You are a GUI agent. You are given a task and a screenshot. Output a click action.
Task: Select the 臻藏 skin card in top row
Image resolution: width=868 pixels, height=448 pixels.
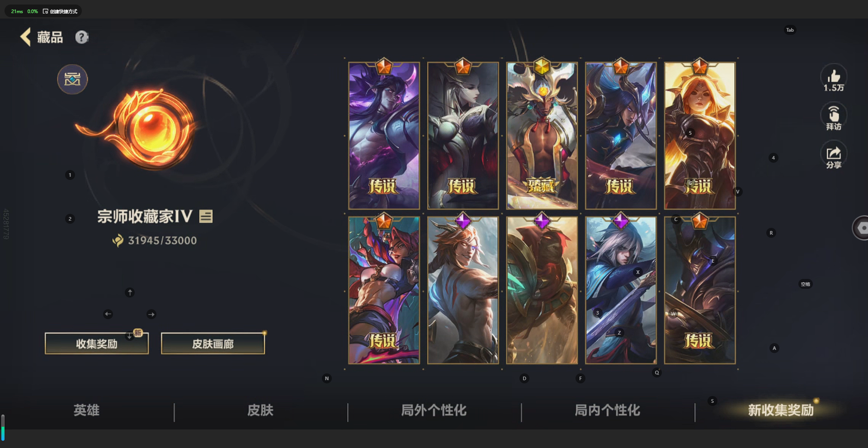point(542,136)
